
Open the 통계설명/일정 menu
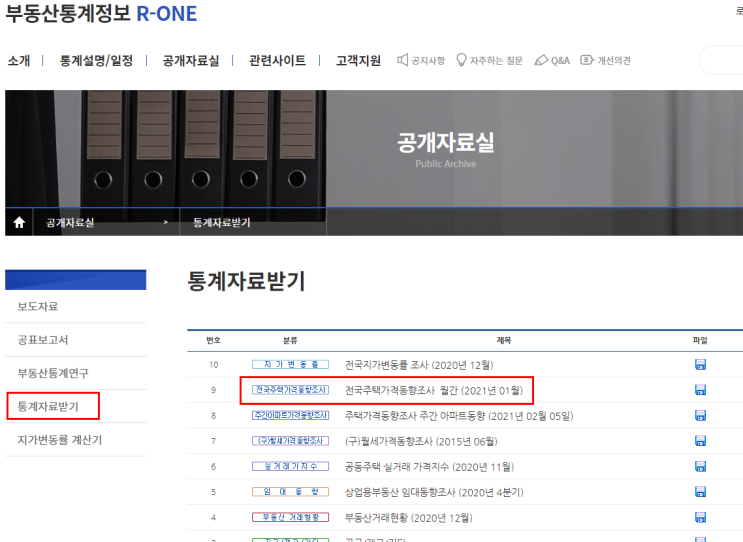coord(96,61)
